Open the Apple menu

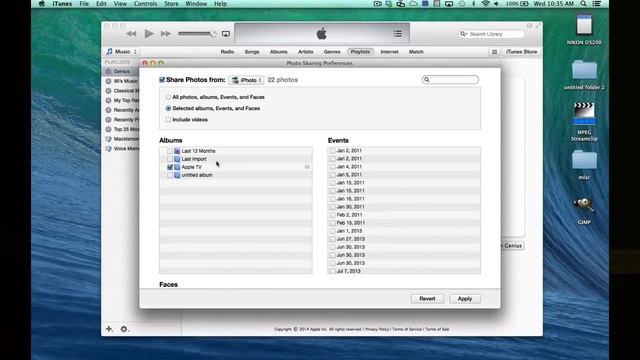[x=41, y=4]
